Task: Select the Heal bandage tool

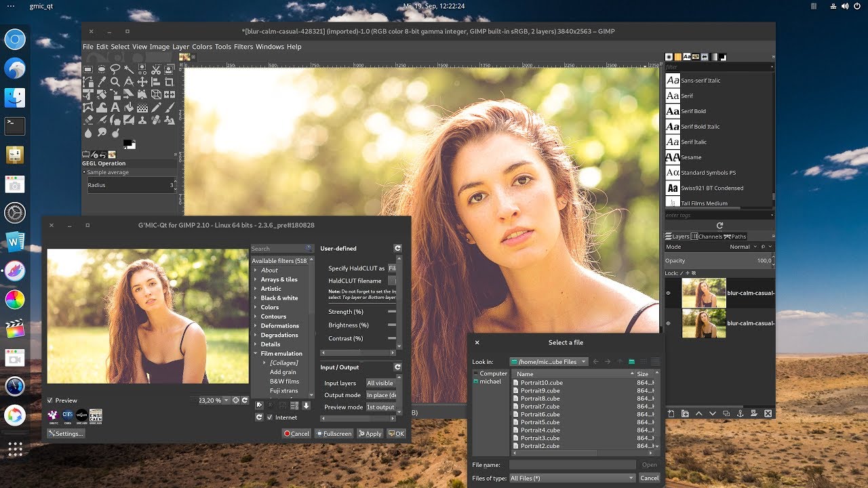Action: point(156,120)
